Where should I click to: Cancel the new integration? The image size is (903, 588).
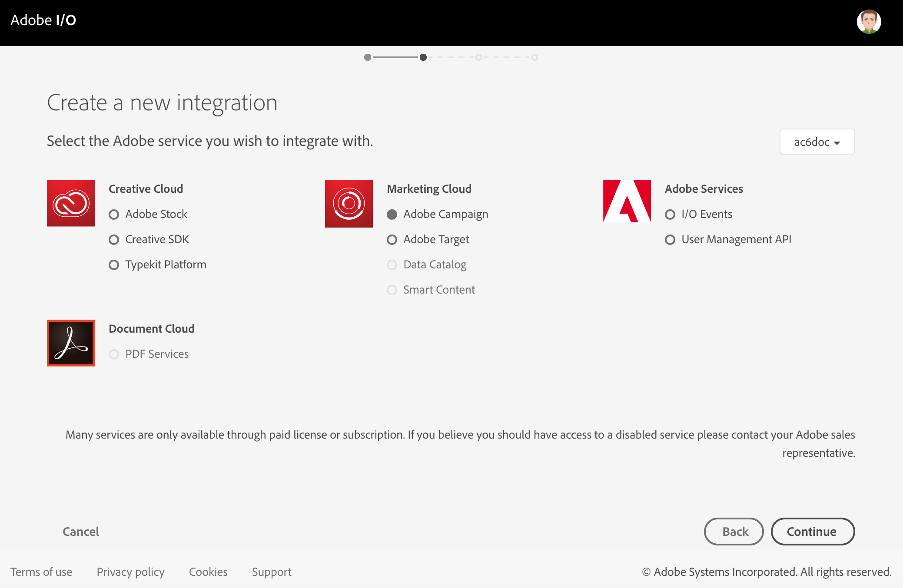pyautogui.click(x=81, y=532)
